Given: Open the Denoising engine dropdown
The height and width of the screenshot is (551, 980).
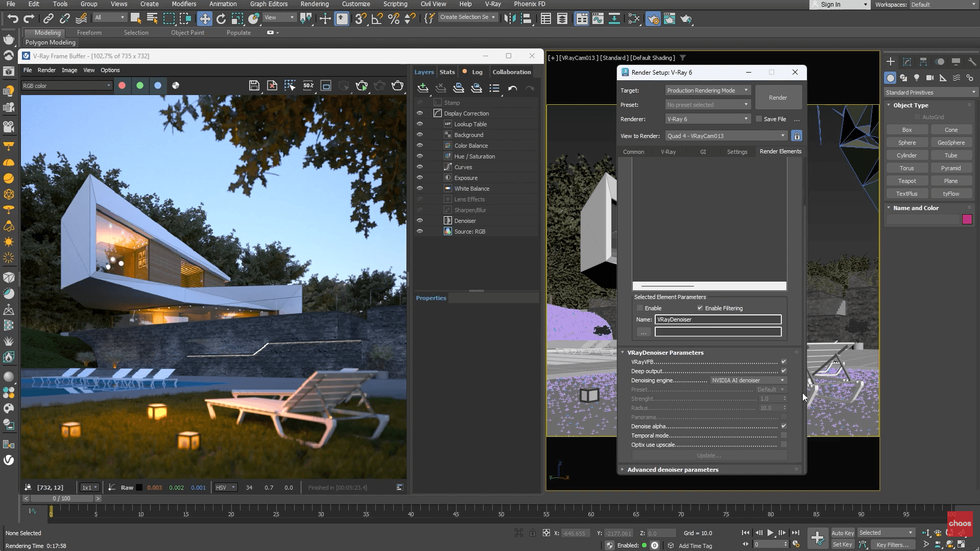Looking at the screenshot, I should (748, 380).
